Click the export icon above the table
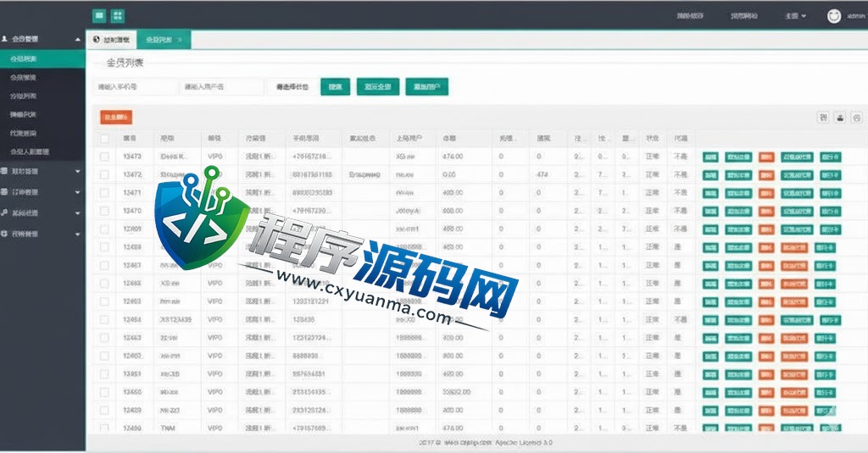The width and height of the screenshot is (868, 453). 840,117
